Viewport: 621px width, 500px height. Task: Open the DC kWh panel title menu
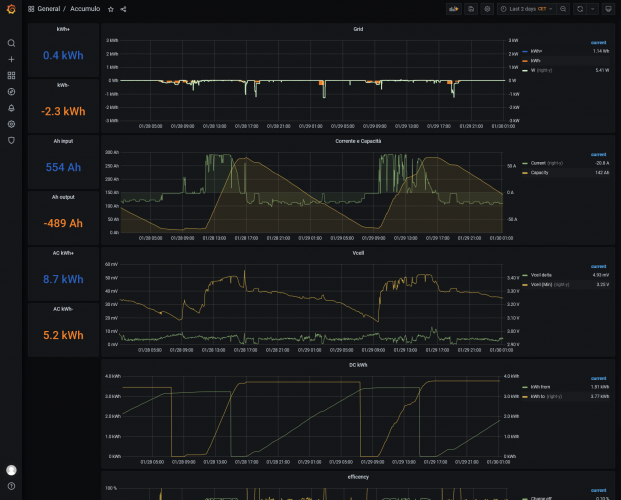[x=358, y=366]
